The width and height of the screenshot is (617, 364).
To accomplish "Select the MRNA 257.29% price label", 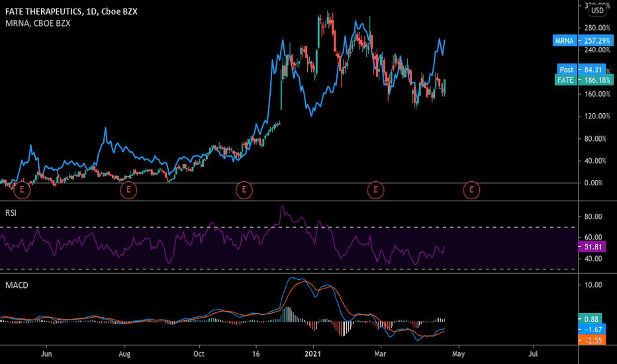I will [583, 40].
